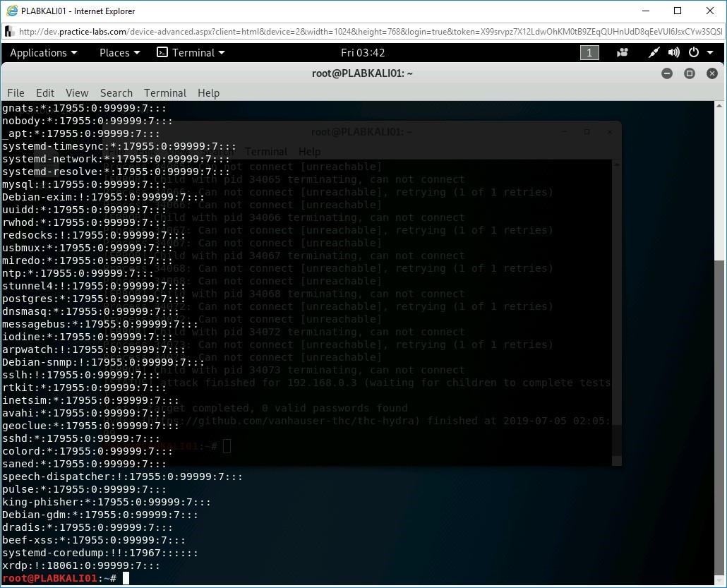Open the View menu
The image size is (727, 588).
[77, 92]
